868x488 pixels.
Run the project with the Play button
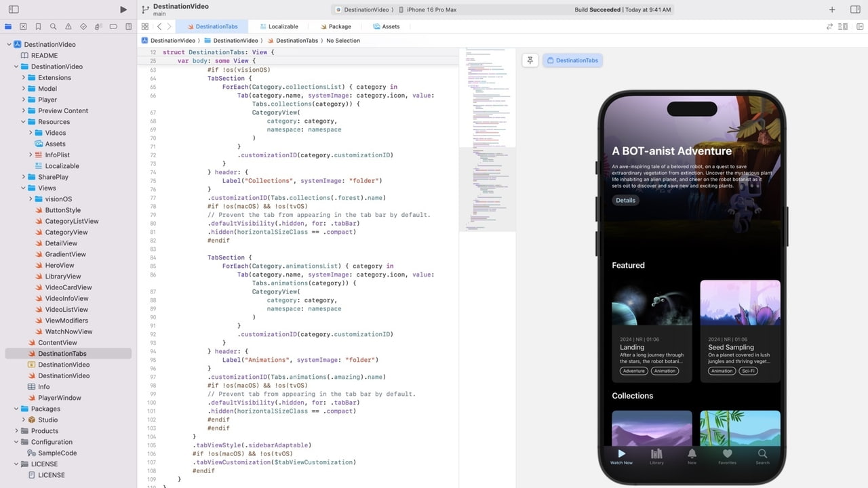tap(123, 9)
